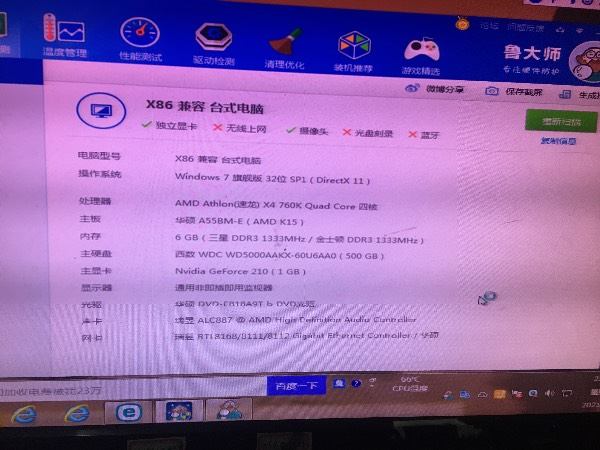
Task: Click the volume speaker tray icon
Action: click(x=550, y=393)
